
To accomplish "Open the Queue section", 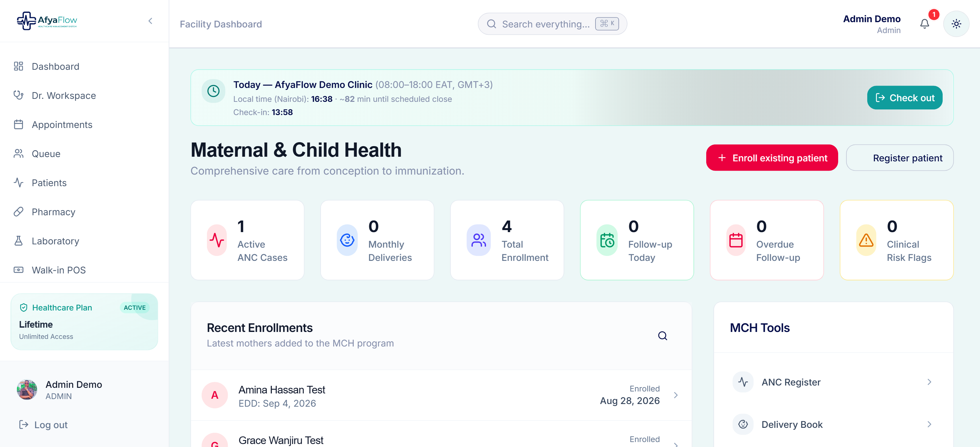I will click(84, 154).
